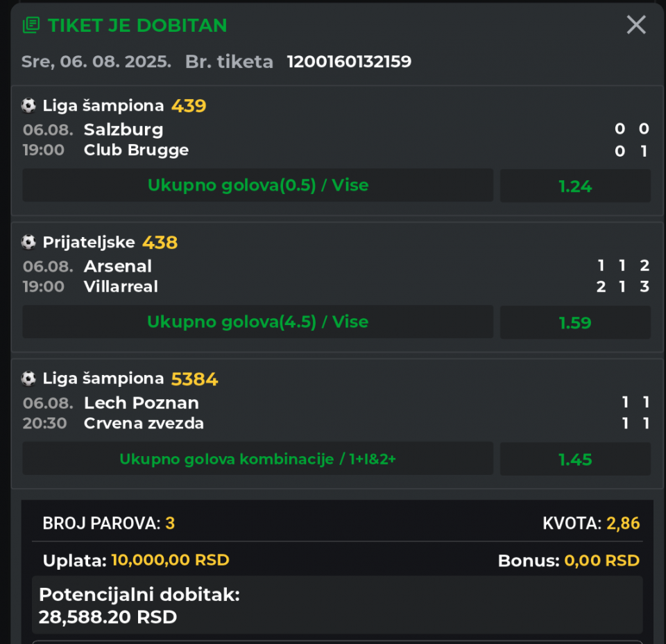Viewport: 666px width, 644px height.
Task: Click match code 5384
Action: click(194, 379)
